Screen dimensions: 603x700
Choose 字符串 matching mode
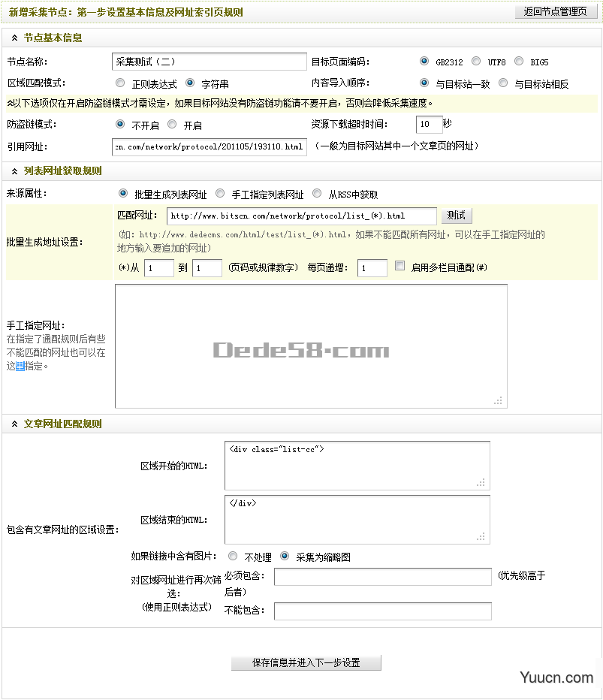click(190, 83)
